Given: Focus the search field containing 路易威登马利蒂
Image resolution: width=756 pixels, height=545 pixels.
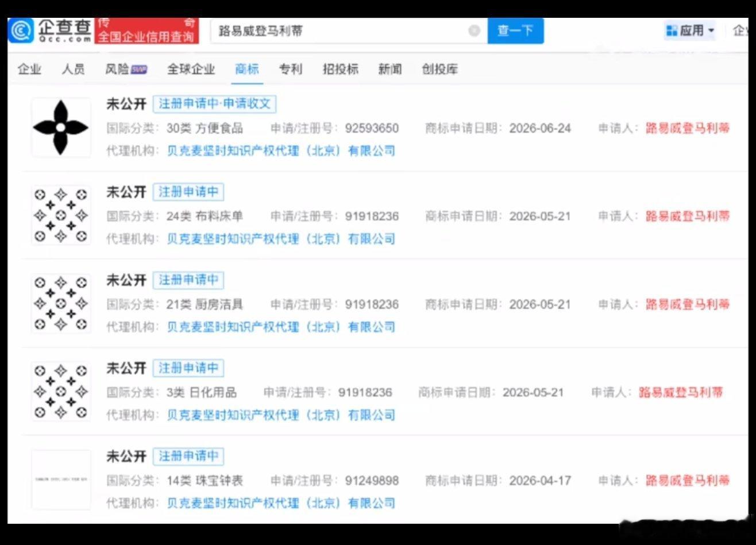Looking at the screenshot, I should point(348,31).
